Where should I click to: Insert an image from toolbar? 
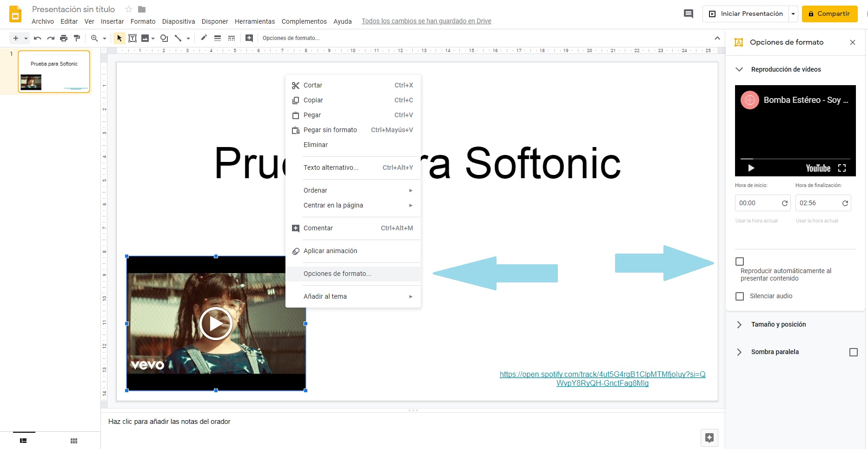pos(145,38)
